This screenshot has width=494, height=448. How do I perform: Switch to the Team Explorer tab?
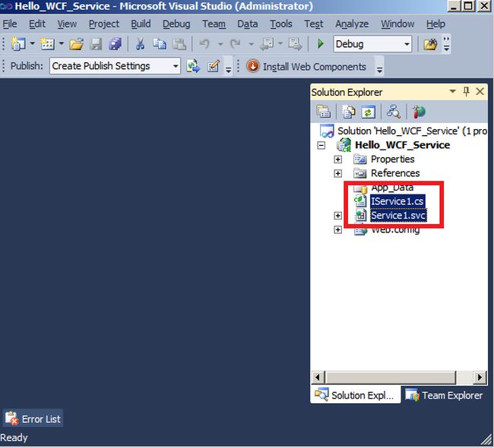click(x=445, y=395)
